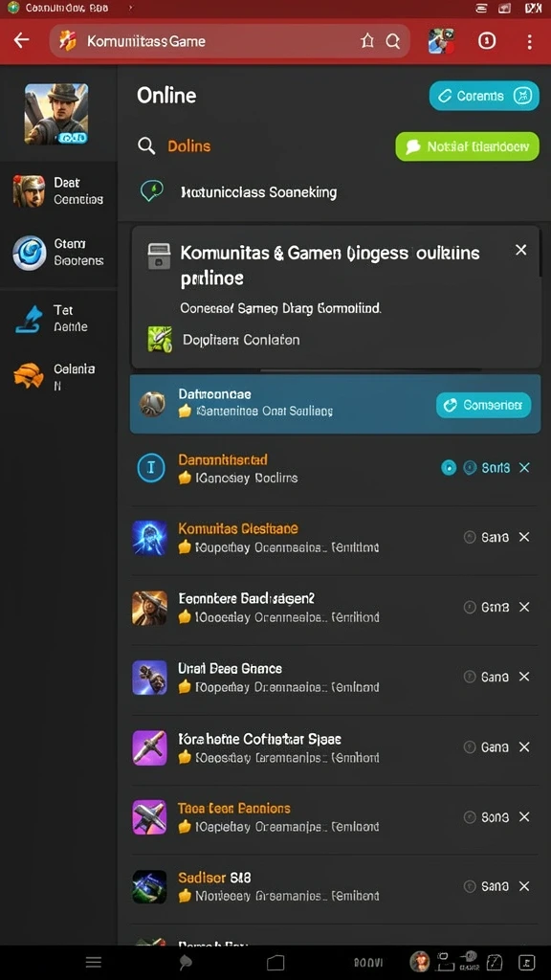
Task: Click the blue glowing Komunitas Clesibane icon
Action: 150,538
